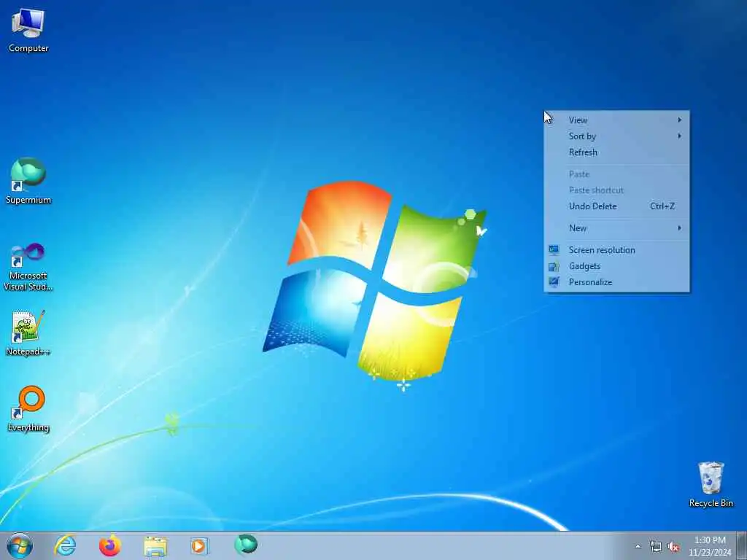Choose Screen resolution in context menu
Image resolution: width=747 pixels, height=560 pixels.
[x=617, y=250]
